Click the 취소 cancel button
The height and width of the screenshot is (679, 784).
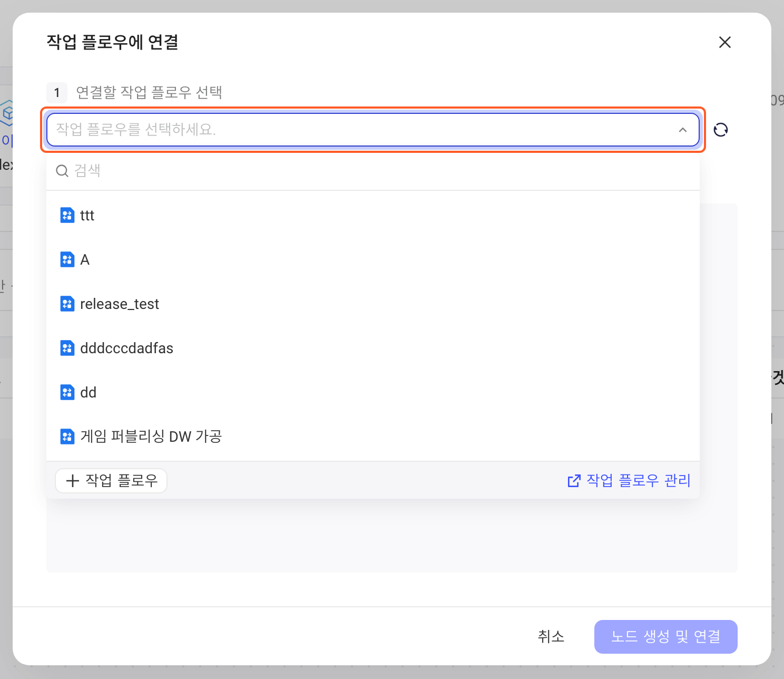click(x=551, y=637)
